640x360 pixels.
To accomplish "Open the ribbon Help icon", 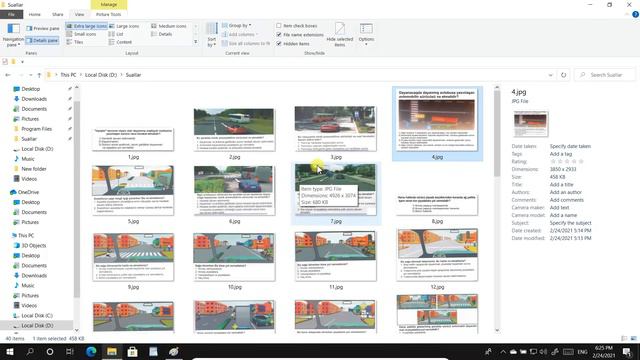I will [636, 14].
